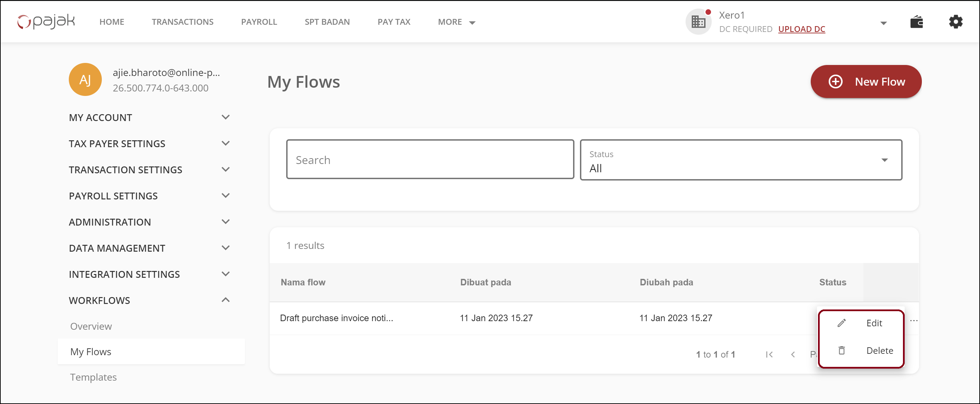
Task: Click the company building icon
Action: (x=698, y=22)
